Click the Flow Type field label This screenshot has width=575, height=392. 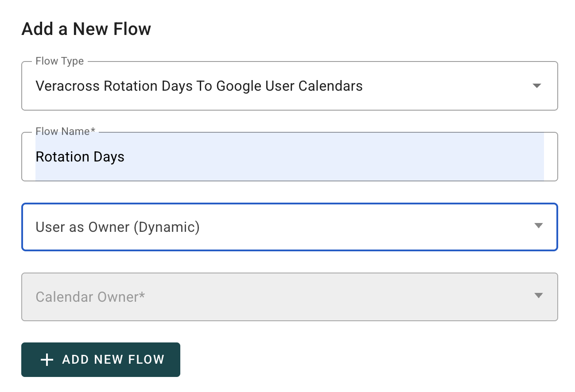point(59,61)
